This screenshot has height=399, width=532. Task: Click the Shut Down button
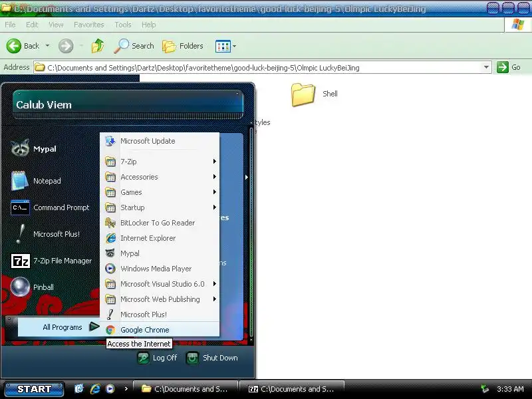(x=212, y=358)
